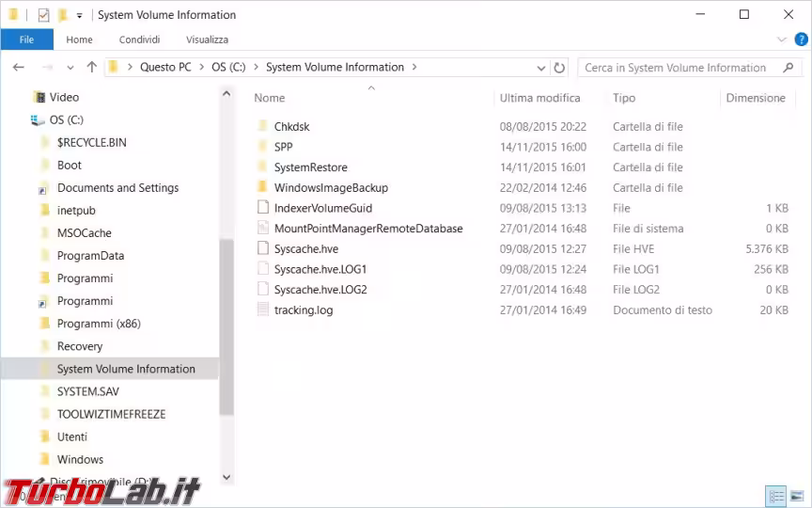Open the Help question mark icon
Viewport: 812px width, 508px height.
click(x=801, y=40)
